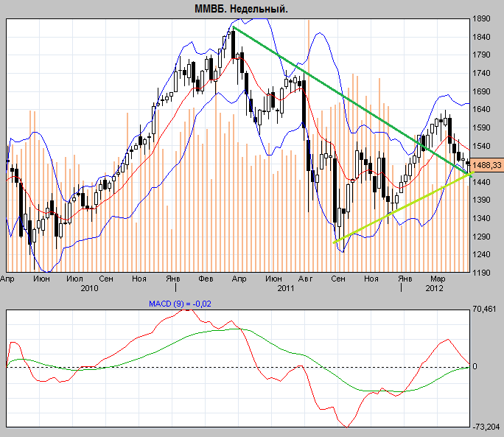
Task: Click the Мар month label
Action: click(x=438, y=279)
